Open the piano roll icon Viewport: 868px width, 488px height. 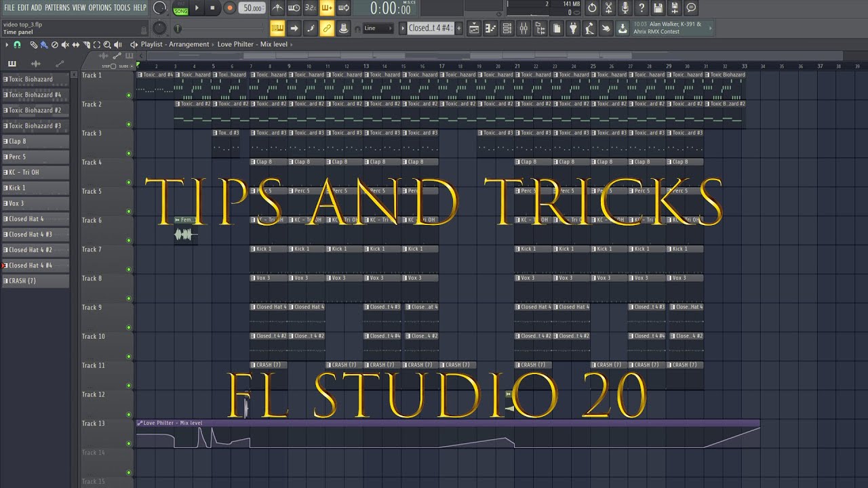click(x=490, y=28)
